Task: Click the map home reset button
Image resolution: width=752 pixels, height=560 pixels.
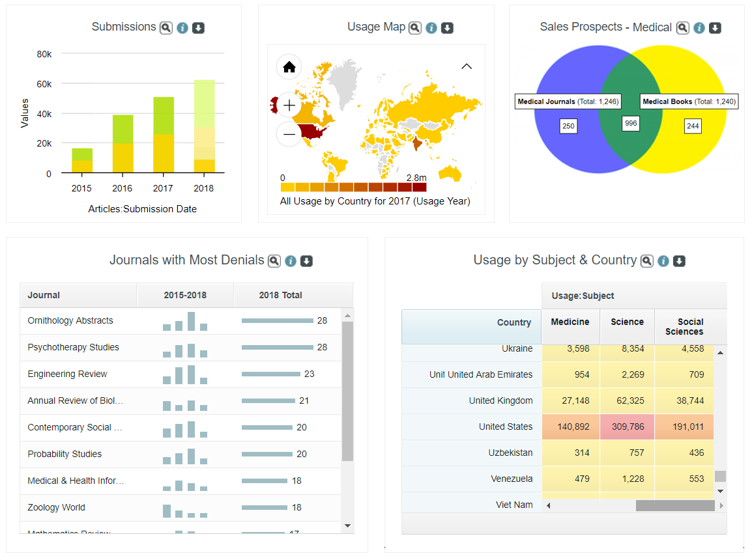Action: 289,67
